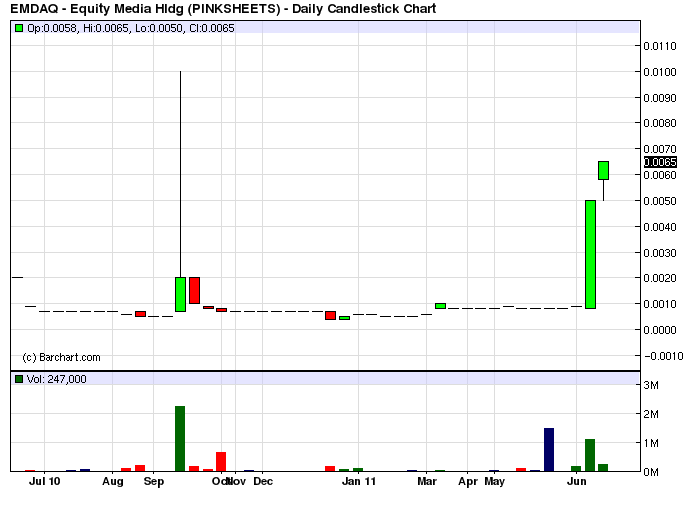Click the 'Vol: 247,000' label
The height and width of the screenshot is (512, 700).
[x=56, y=379]
